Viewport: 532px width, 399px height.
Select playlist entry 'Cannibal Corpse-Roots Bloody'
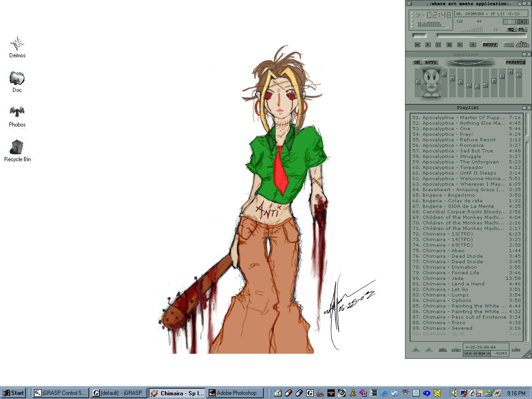pyautogui.click(x=466, y=212)
